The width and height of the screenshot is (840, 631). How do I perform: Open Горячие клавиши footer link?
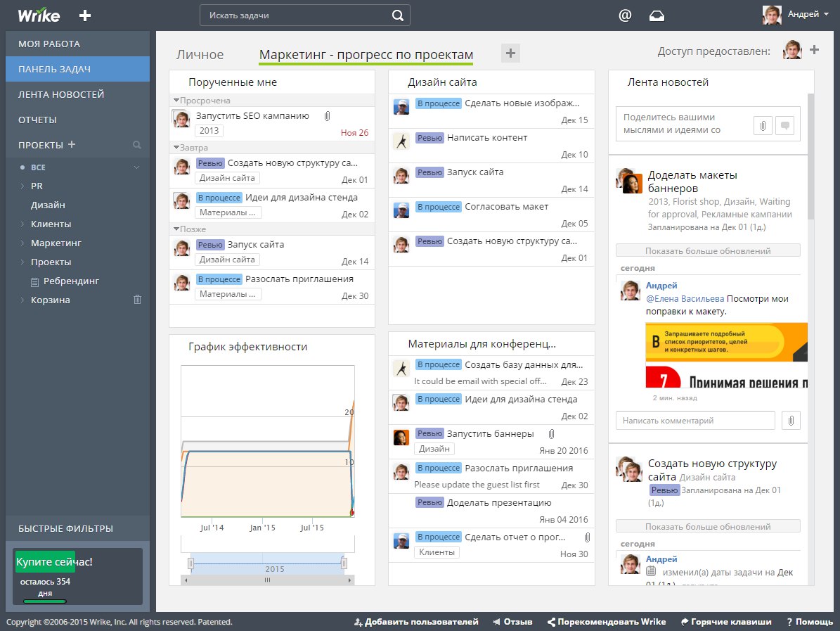point(726,622)
